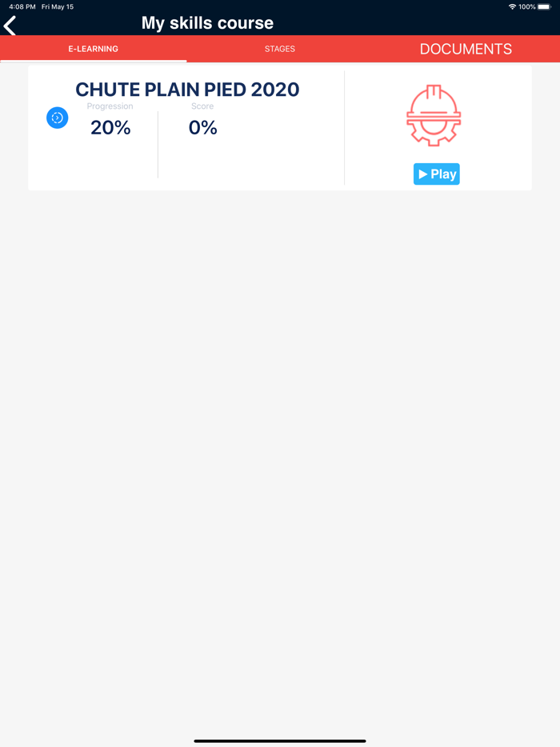The image size is (560, 747).
Task: Open the STAGES tab
Action: tap(280, 49)
